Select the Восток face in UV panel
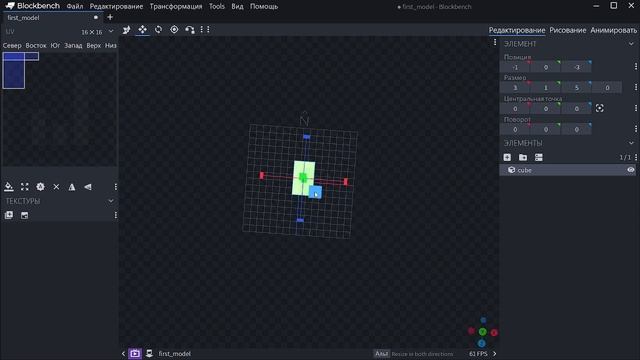Viewport: 640px width, 360px height. coord(36,45)
